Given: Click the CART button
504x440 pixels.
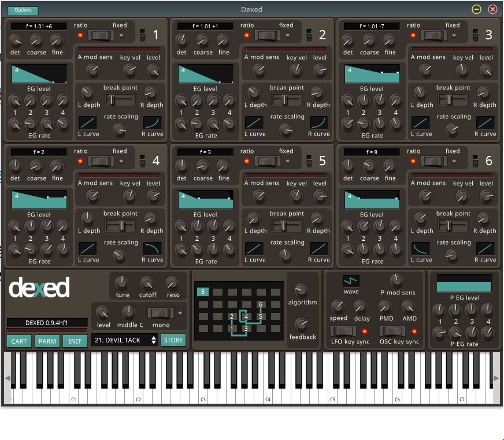Looking at the screenshot, I should tap(19, 341).
